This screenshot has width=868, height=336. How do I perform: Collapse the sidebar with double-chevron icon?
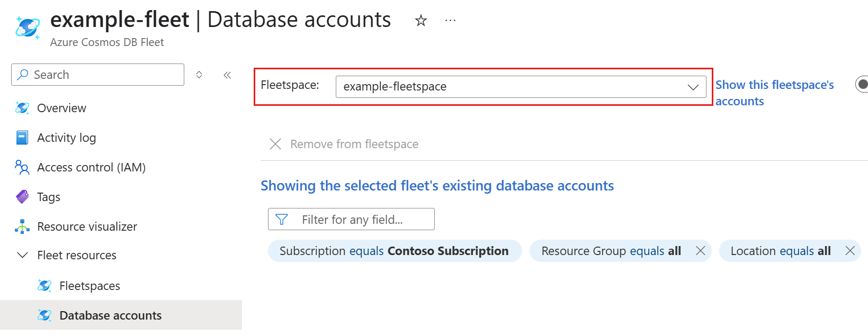point(227,75)
